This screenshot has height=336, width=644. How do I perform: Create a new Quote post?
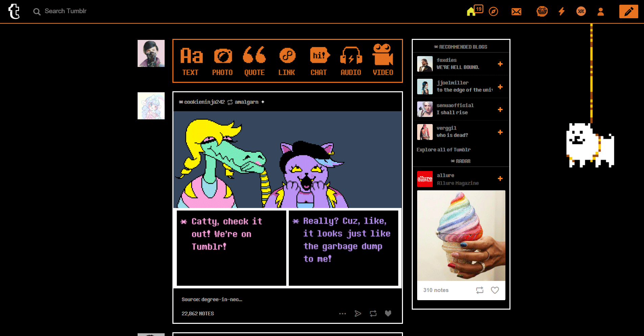click(254, 61)
